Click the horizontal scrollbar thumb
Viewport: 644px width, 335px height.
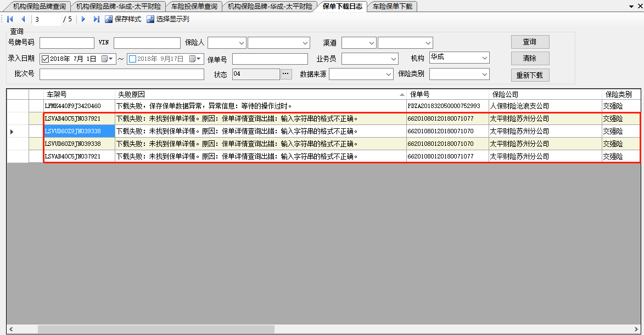pyautogui.click(x=156, y=330)
